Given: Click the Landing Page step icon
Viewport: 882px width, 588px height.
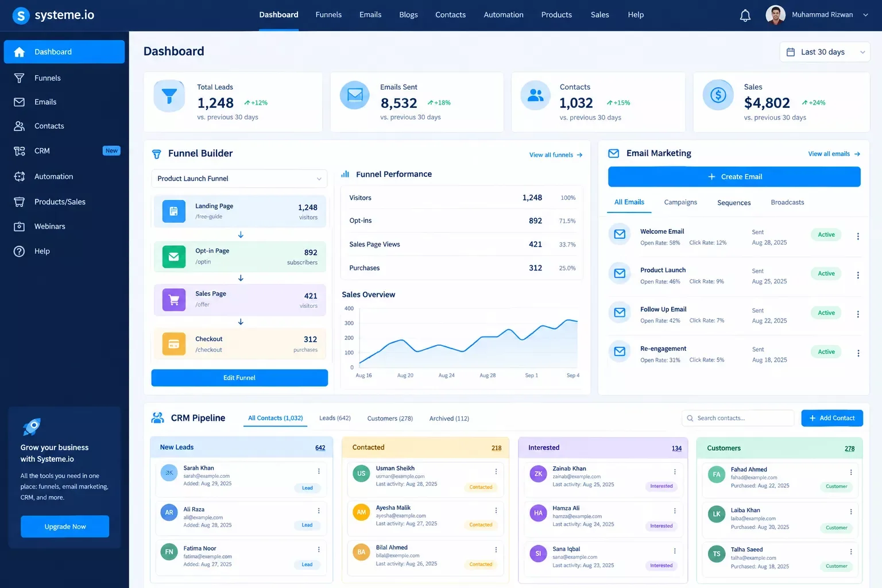Looking at the screenshot, I should (x=174, y=211).
